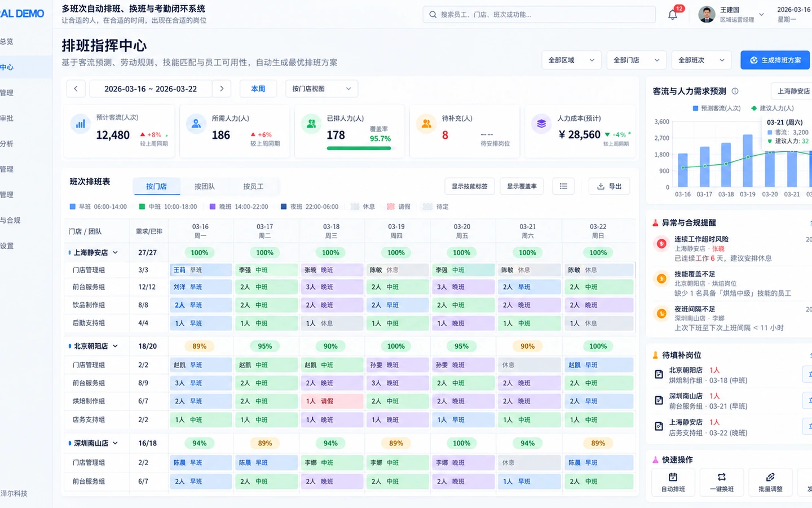The height and width of the screenshot is (508, 812).
Task: Click 待补充 value 8
Action: coord(445,135)
